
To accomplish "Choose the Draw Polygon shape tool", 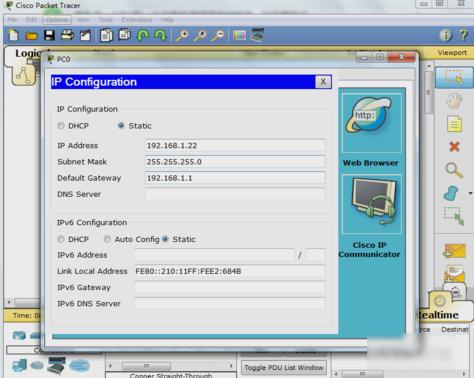I will pos(451,193).
